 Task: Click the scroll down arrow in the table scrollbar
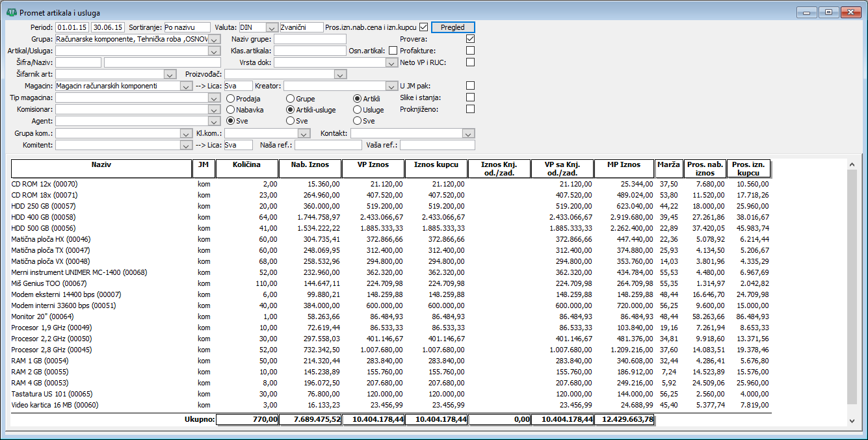pos(853,421)
